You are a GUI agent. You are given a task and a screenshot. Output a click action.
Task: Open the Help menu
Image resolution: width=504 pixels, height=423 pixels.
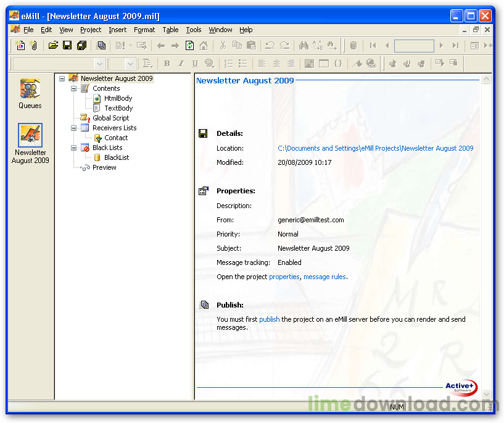pyautogui.click(x=246, y=30)
